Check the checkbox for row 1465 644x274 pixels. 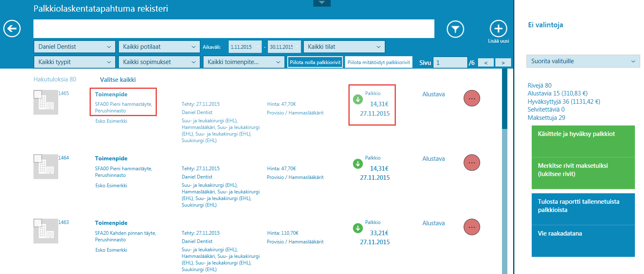(37, 94)
